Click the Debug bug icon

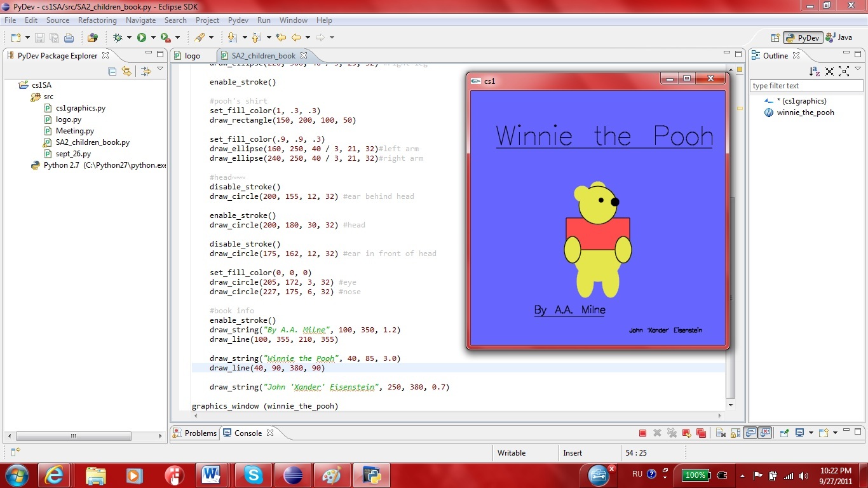click(x=118, y=37)
